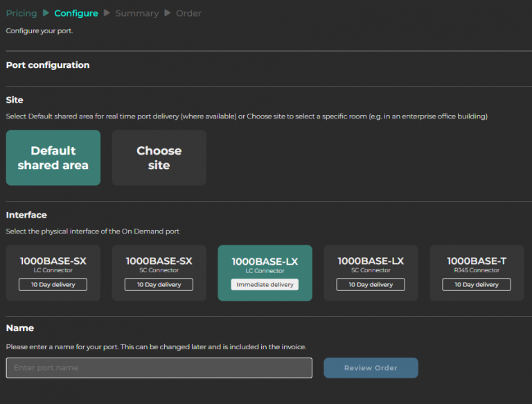Open the Summary breadcrumb step

136,13
